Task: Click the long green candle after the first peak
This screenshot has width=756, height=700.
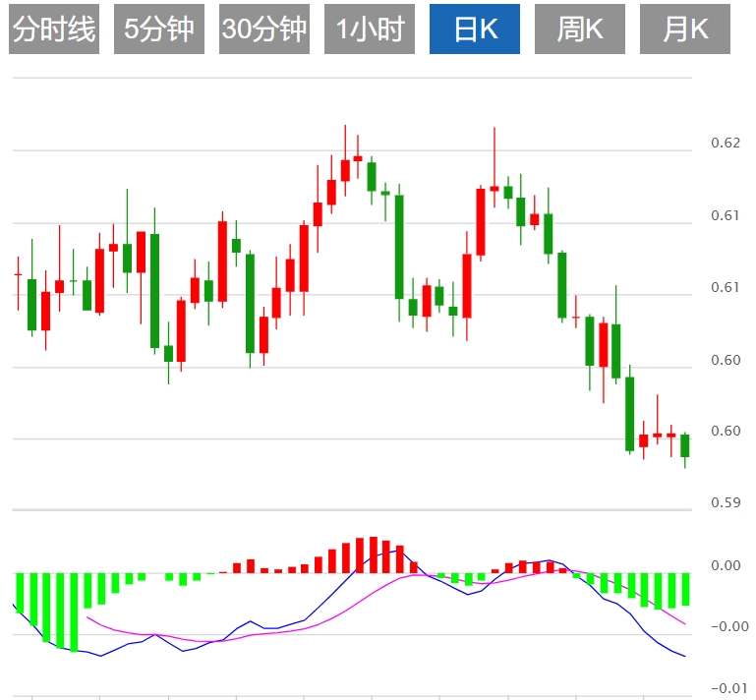Action: click(x=399, y=246)
